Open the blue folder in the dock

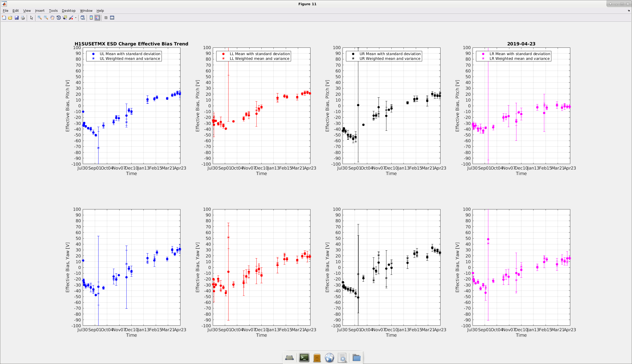[x=356, y=357]
